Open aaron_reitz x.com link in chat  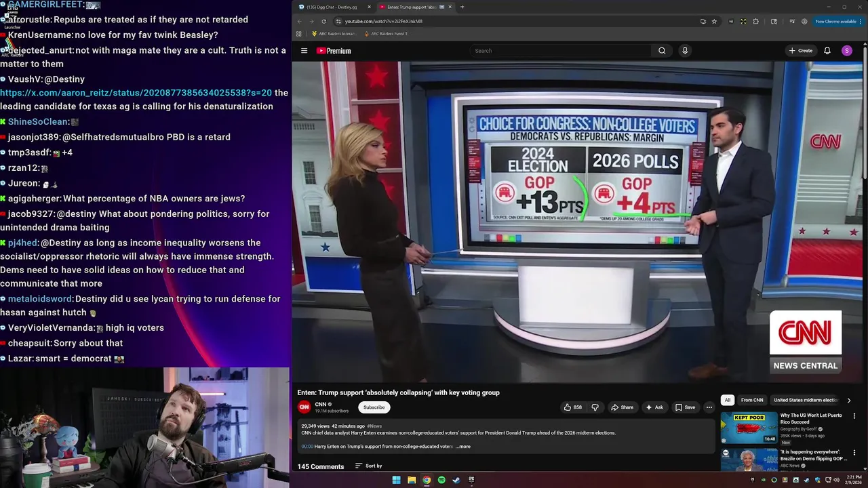click(x=136, y=93)
